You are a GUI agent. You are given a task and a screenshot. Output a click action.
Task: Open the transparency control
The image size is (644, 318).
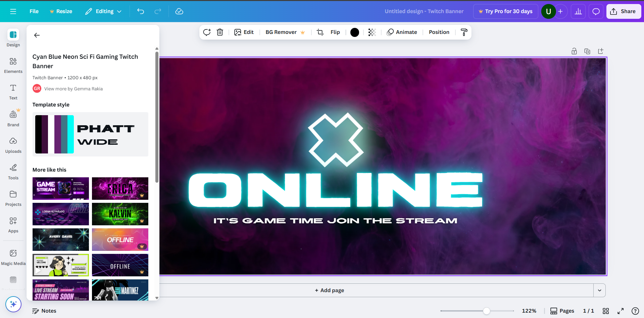click(371, 32)
